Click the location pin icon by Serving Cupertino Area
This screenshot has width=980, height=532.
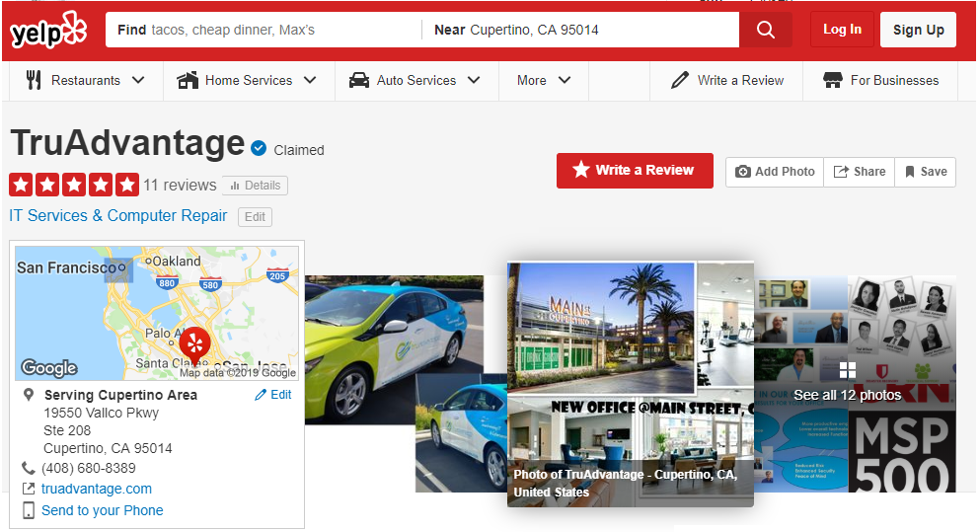click(28, 395)
